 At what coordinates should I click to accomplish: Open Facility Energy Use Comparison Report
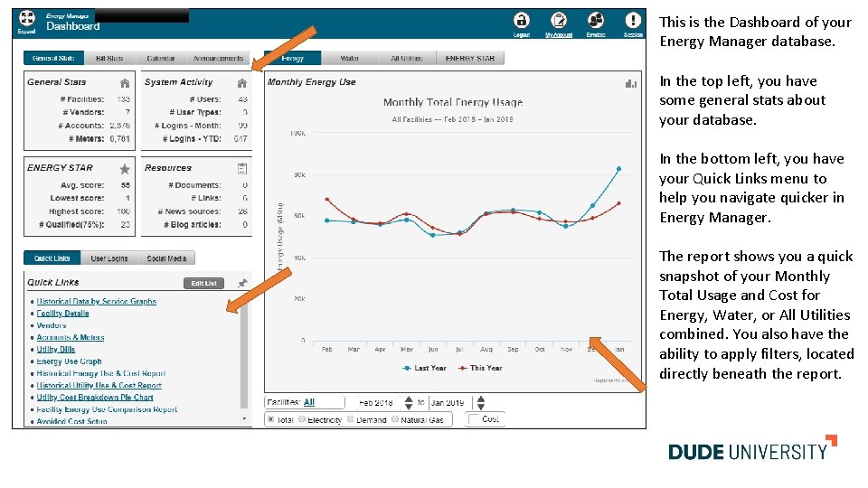coord(107,409)
